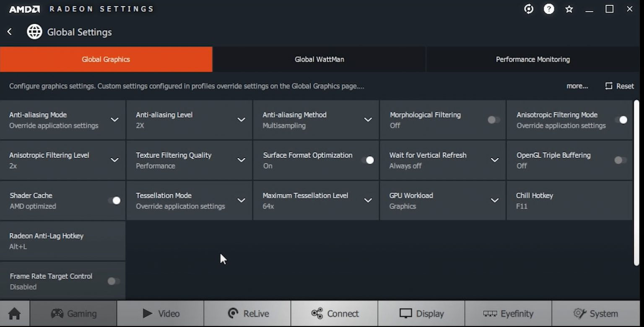The image size is (644, 327).
Task: Expand Tessellation Mode dropdown
Action: tap(241, 200)
